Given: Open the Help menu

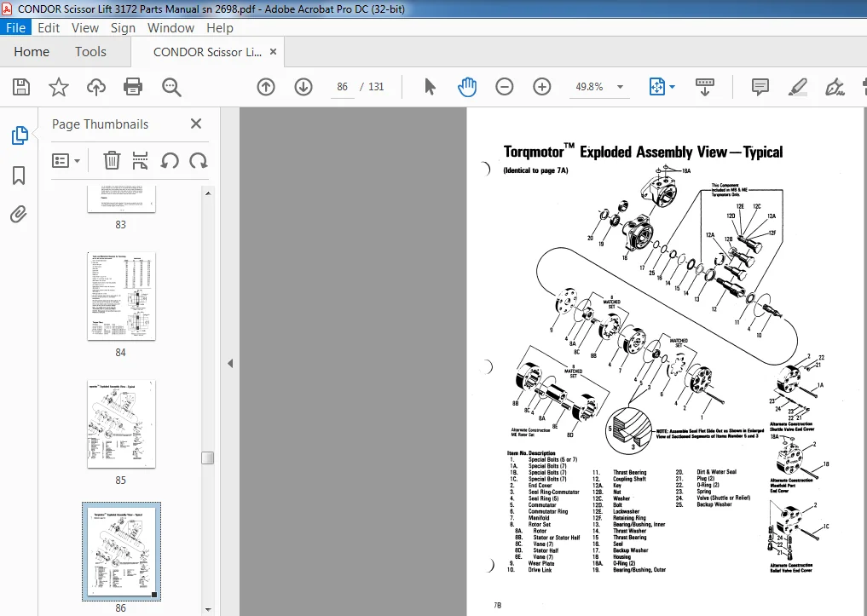Looking at the screenshot, I should [x=219, y=27].
